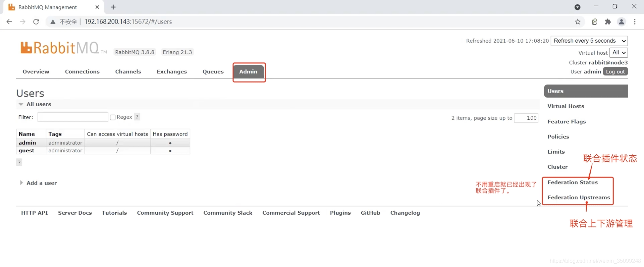Click the Erlang 21.3 version badge

[177, 52]
